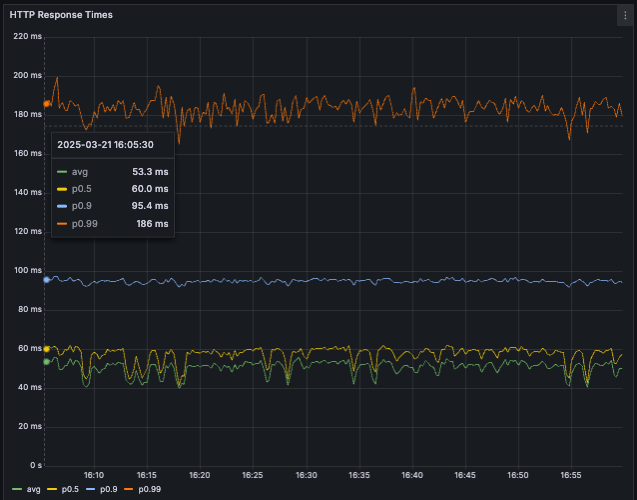Screen dimensions: 637x500
Task: Click the 53.3 ms avg tooltip value
Action: tap(150, 172)
